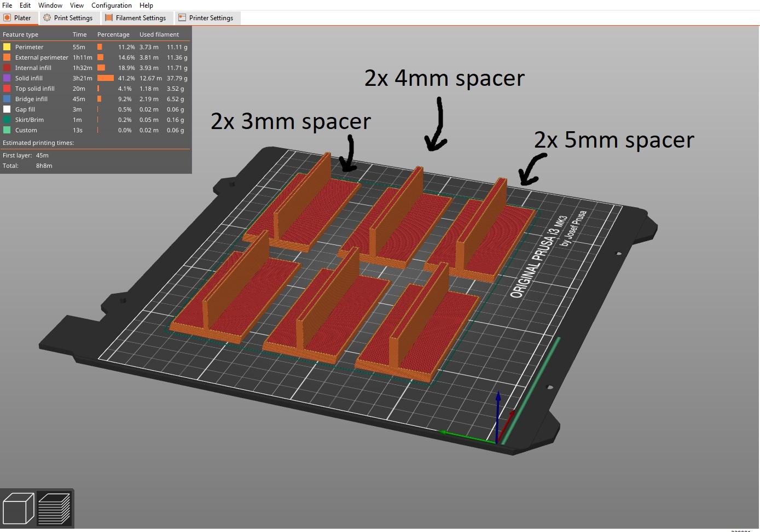Open the View menu
Viewport: 760px width, 532px height.
click(x=77, y=5)
